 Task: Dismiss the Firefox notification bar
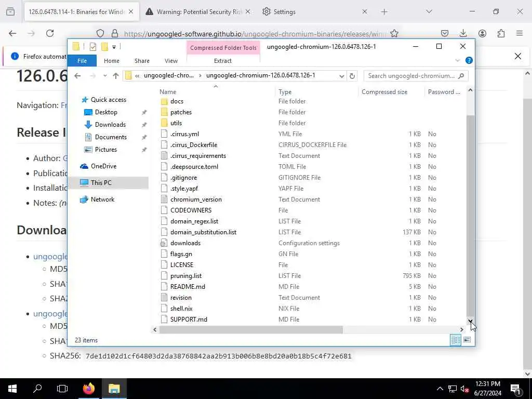[518, 56]
